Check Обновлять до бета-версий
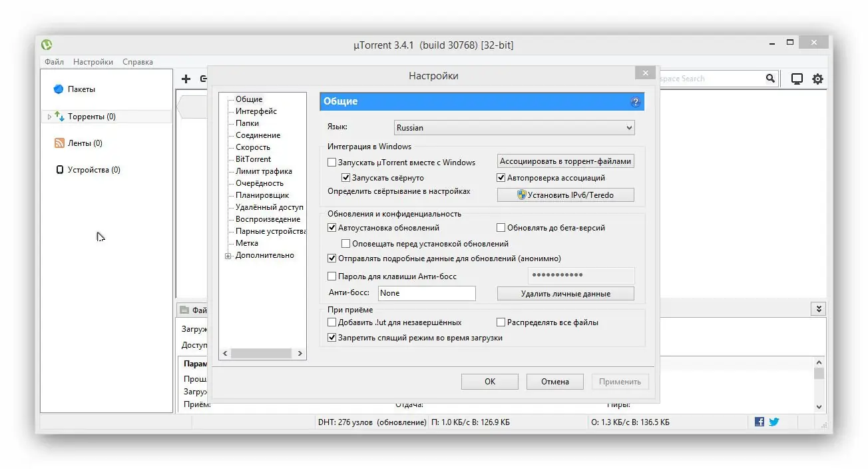The height and width of the screenshot is (469, 868). point(501,227)
